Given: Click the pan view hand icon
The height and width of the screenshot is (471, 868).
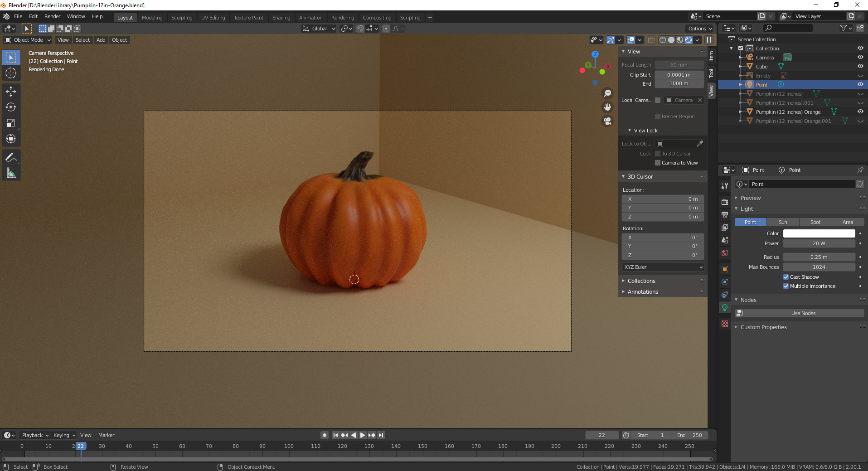Looking at the screenshot, I should 607,107.
